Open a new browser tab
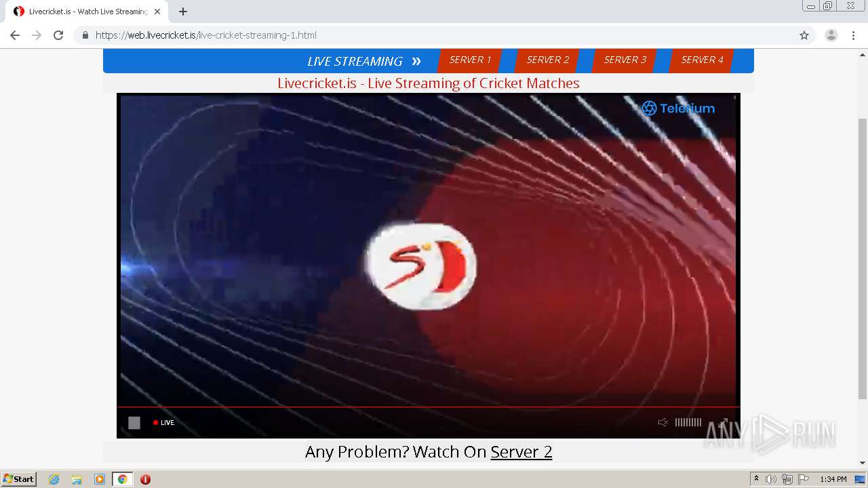The width and height of the screenshot is (868, 488). click(x=183, y=12)
